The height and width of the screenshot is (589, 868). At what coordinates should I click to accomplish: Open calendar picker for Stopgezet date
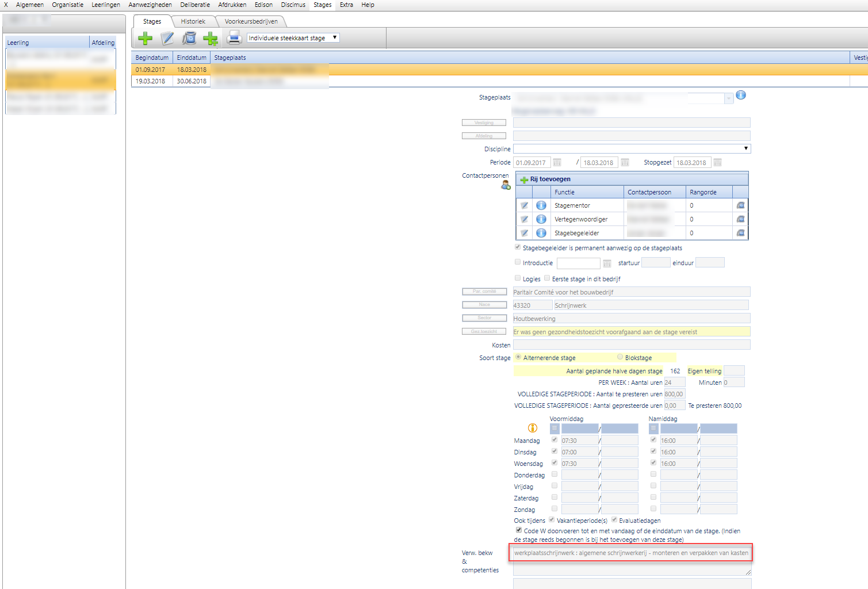tap(717, 163)
